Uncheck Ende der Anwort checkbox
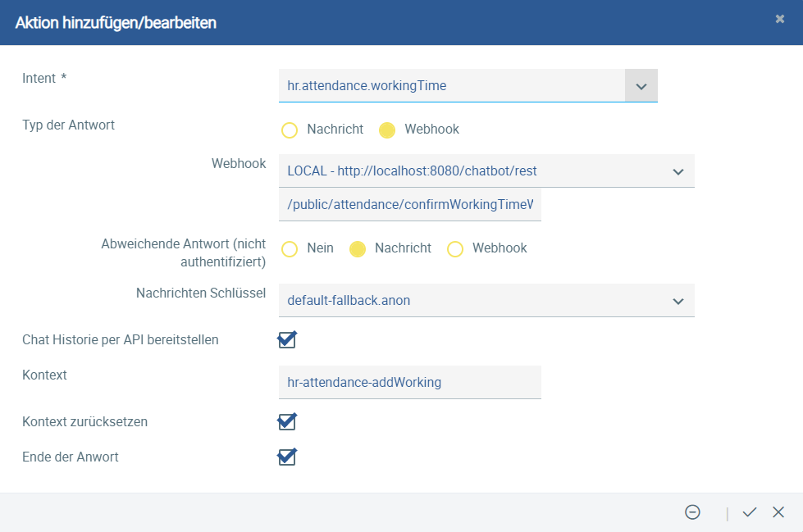The height and width of the screenshot is (532, 803). click(287, 457)
